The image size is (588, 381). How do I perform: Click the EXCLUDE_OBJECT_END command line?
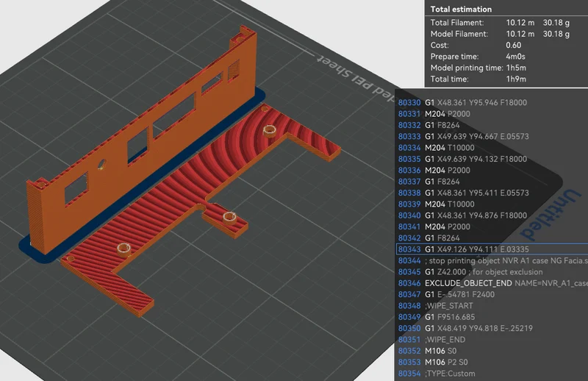point(492,283)
